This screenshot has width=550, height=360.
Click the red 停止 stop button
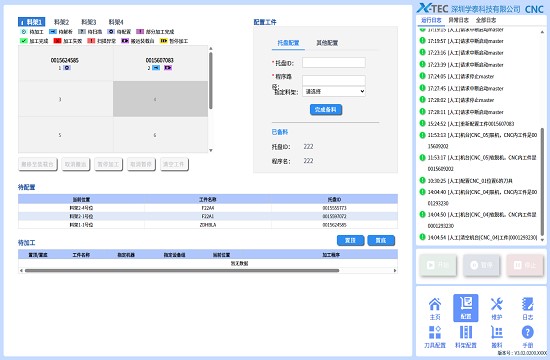(x=525, y=265)
